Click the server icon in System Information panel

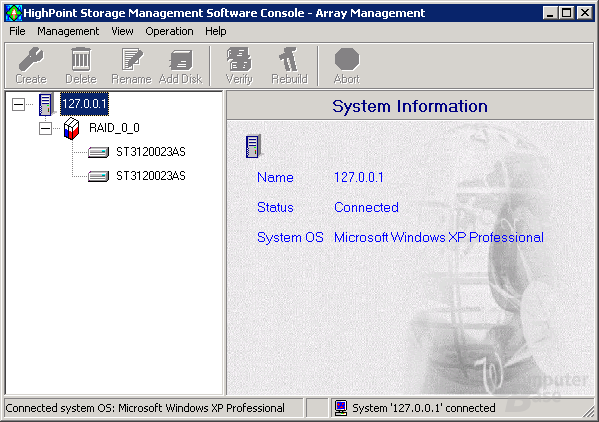[253, 146]
